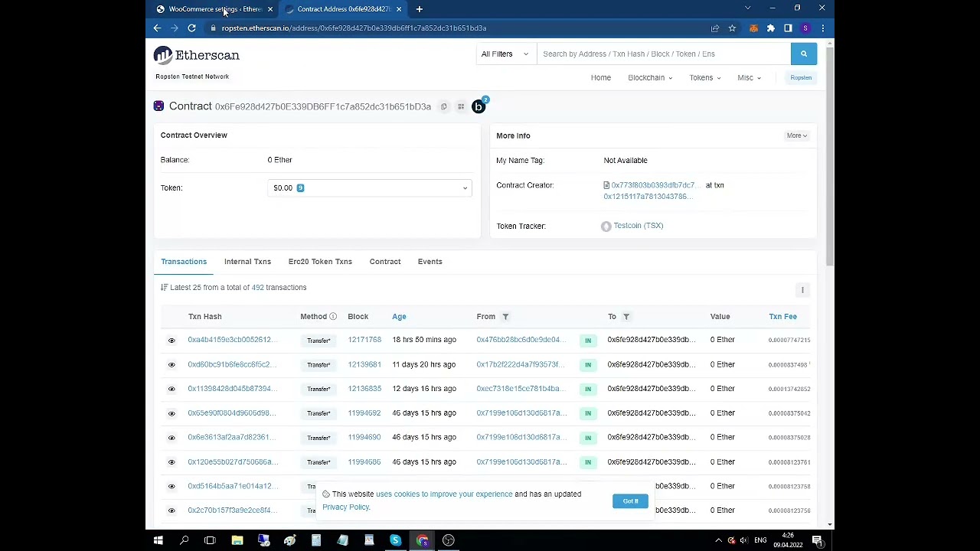
Task: Open the More dropdown in More Info
Action: click(796, 135)
